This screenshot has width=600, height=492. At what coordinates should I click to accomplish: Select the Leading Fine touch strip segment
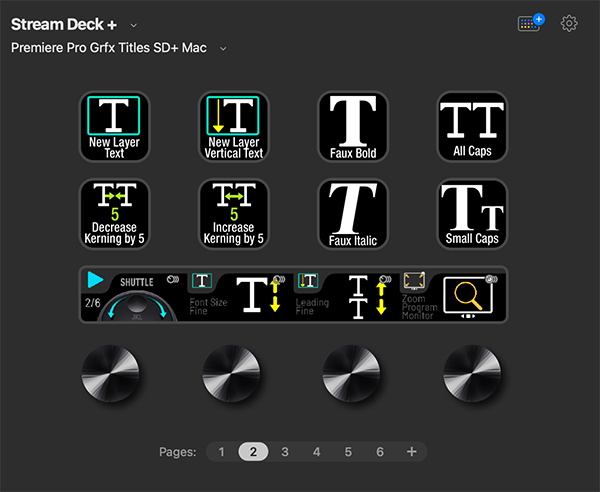[346, 295]
